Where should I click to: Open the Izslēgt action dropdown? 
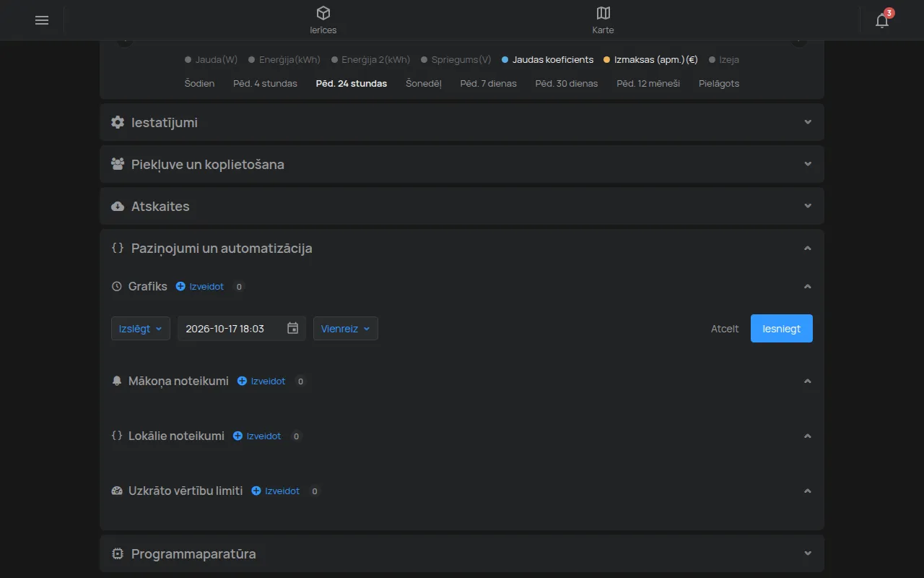(141, 329)
